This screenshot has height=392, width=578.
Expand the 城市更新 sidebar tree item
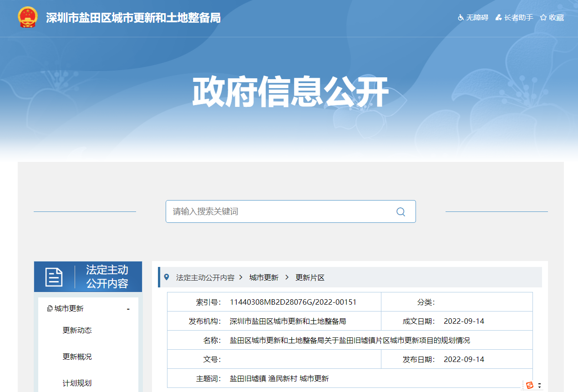[69, 309]
